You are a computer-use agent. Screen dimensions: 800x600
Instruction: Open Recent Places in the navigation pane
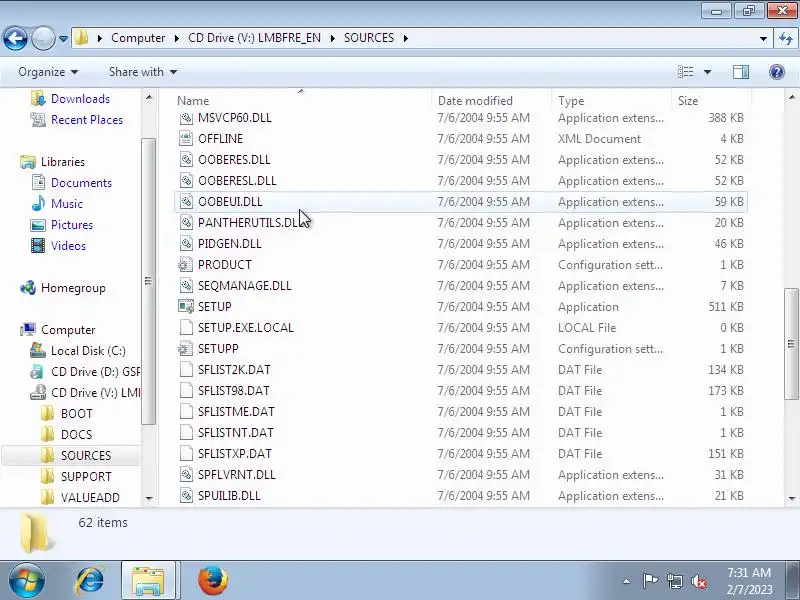tap(87, 120)
